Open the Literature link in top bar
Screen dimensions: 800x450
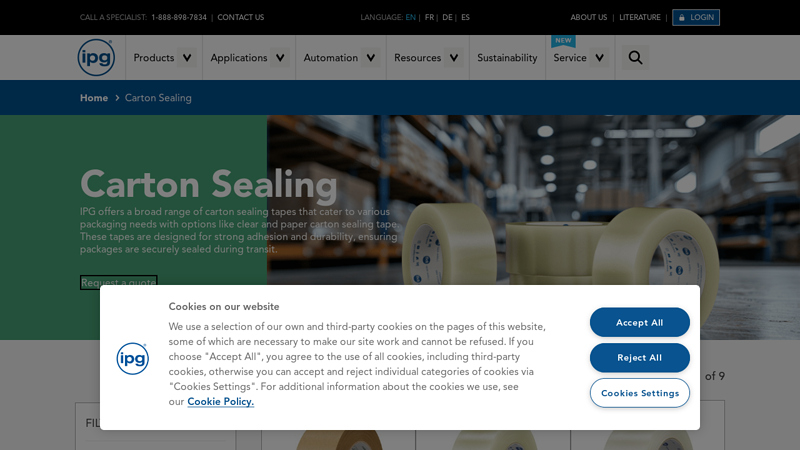tap(640, 18)
